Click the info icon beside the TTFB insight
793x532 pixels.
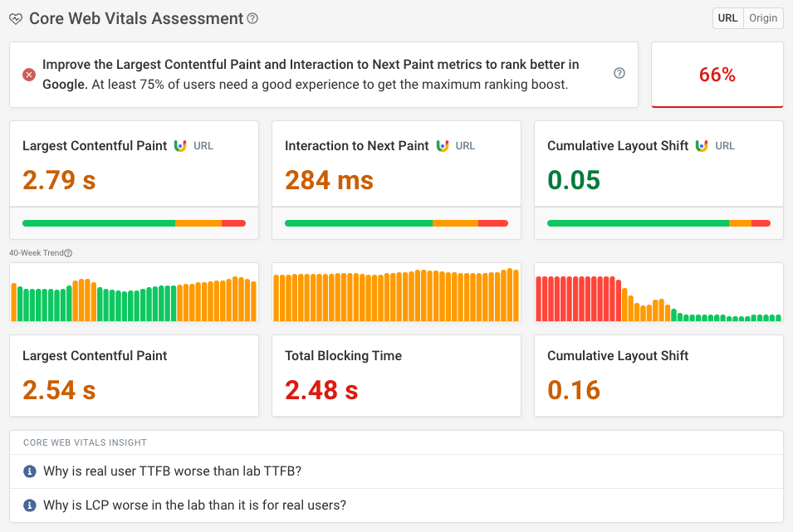click(29, 471)
